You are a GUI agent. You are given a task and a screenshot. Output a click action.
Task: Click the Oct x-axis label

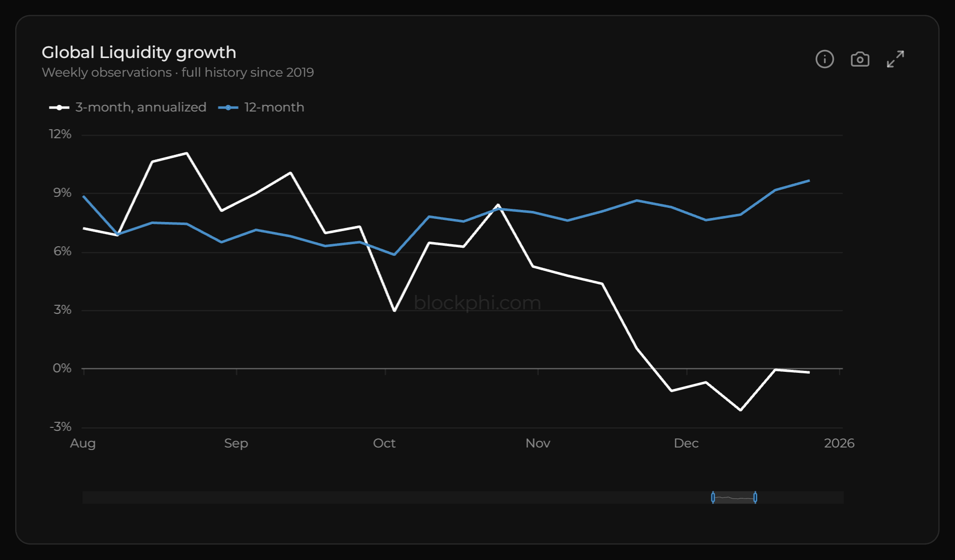[384, 443]
